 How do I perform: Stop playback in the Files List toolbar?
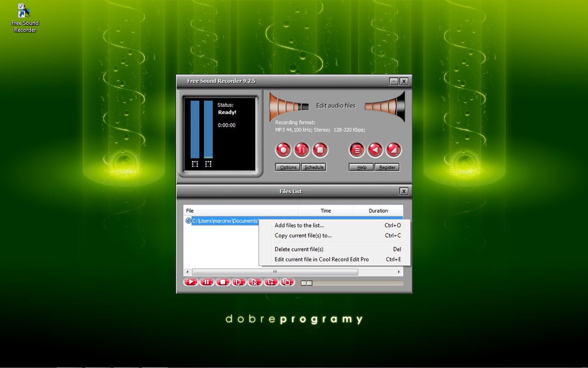coord(223,282)
